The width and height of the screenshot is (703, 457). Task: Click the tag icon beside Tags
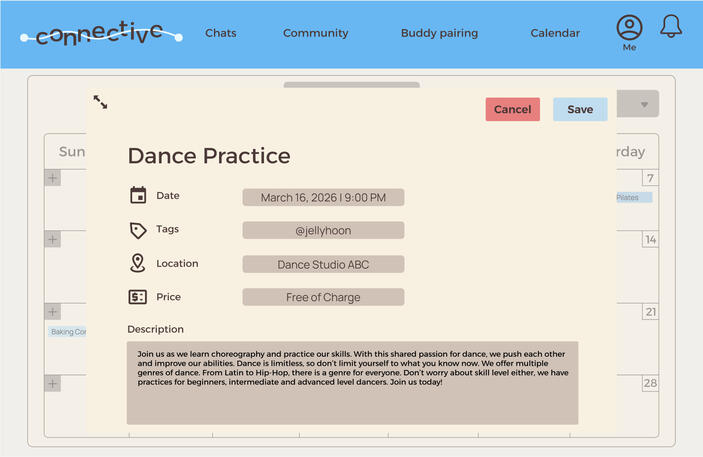click(138, 230)
